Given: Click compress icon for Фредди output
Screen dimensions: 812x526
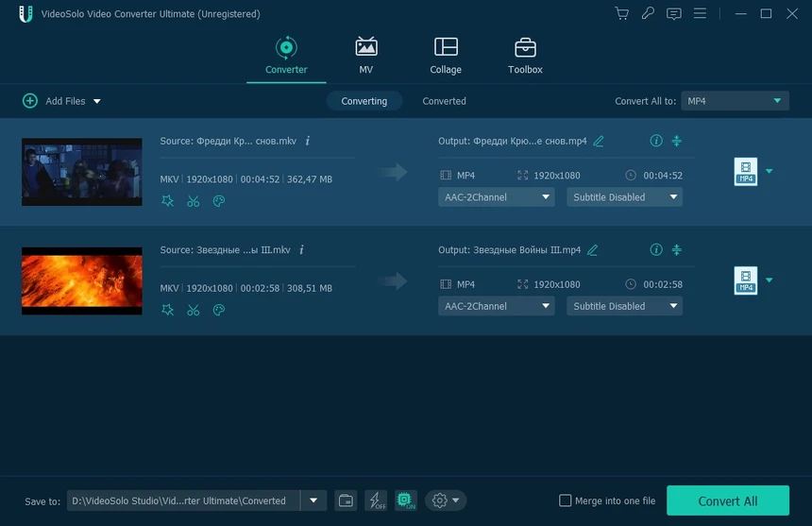Looking at the screenshot, I should click(677, 141).
